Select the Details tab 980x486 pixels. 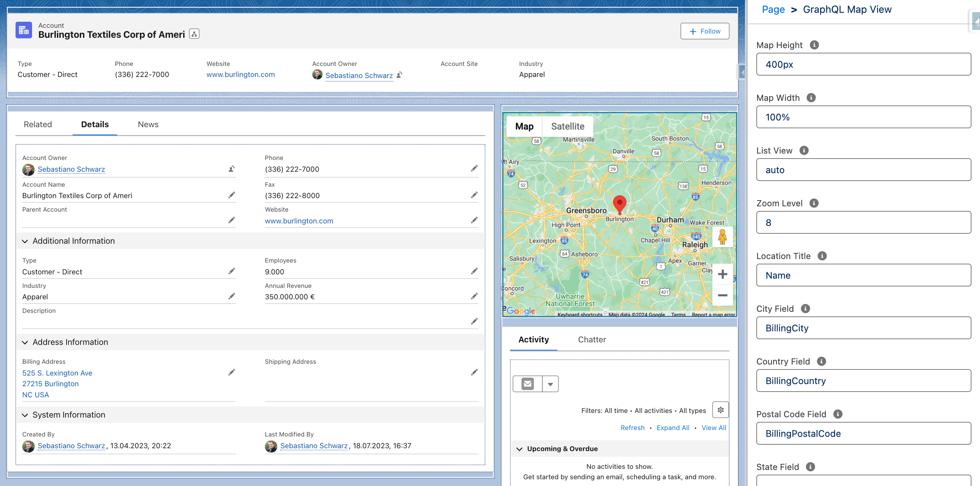pos(95,124)
